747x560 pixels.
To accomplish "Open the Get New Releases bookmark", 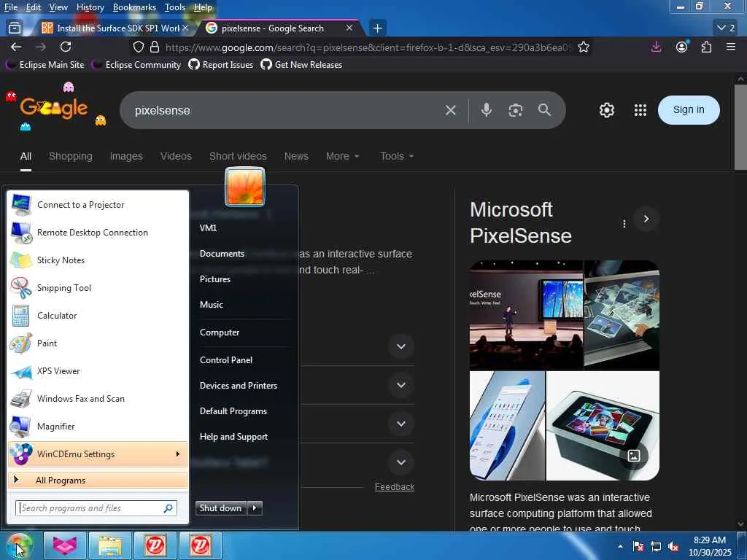I will click(x=301, y=65).
